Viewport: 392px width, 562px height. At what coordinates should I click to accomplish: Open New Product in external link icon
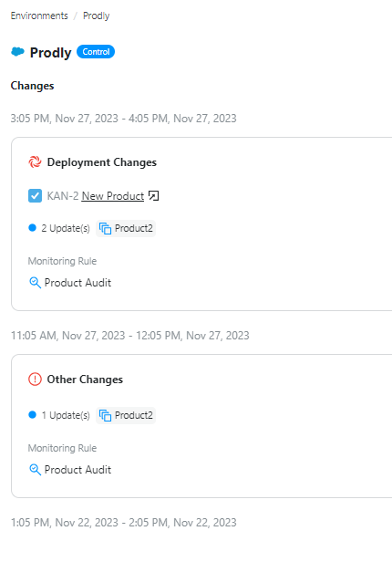pos(153,195)
